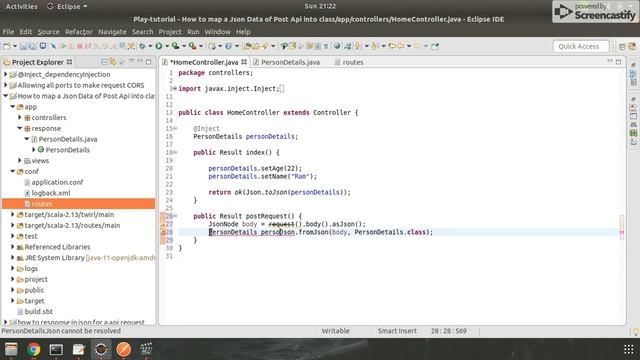Click Activities in the top bar

tap(21, 7)
